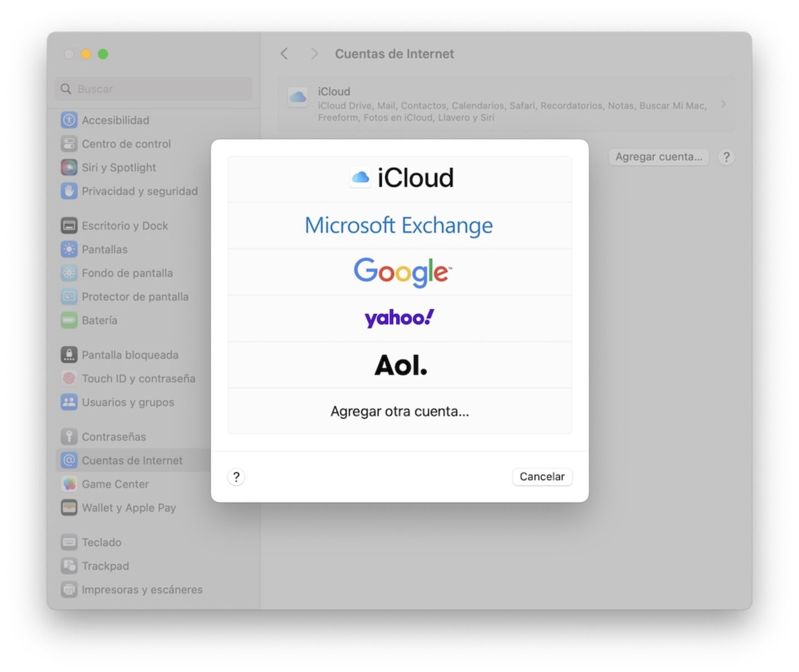Choose Microsoft Exchange account type
This screenshot has height=672, width=799.
pyautogui.click(x=399, y=225)
